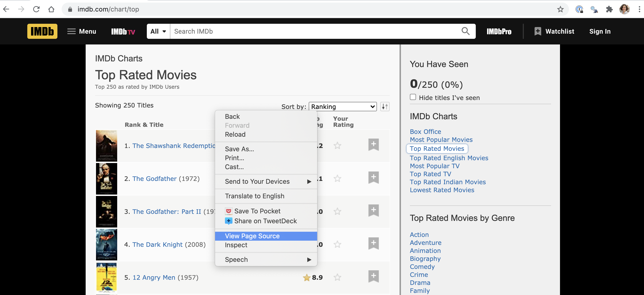644x295 pixels.
Task: Open the Chrome profile avatar
Action: coord(624,9)
